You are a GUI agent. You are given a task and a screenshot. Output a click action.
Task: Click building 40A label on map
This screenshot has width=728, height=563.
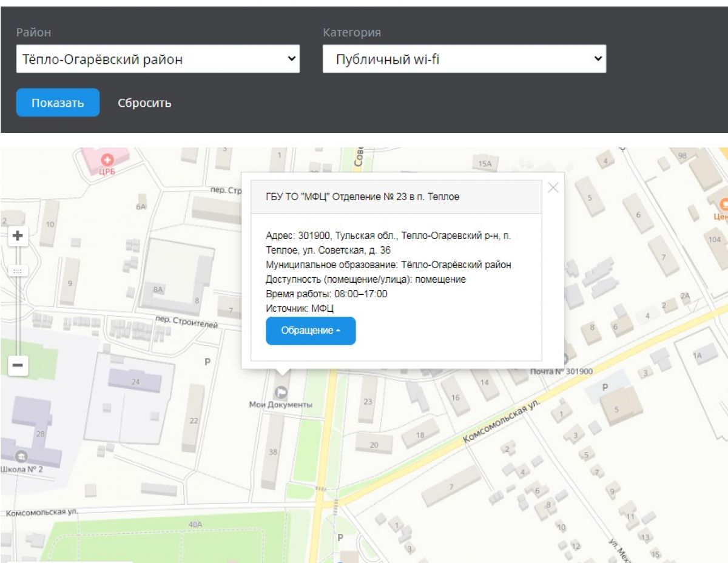[x=195, y=524]
